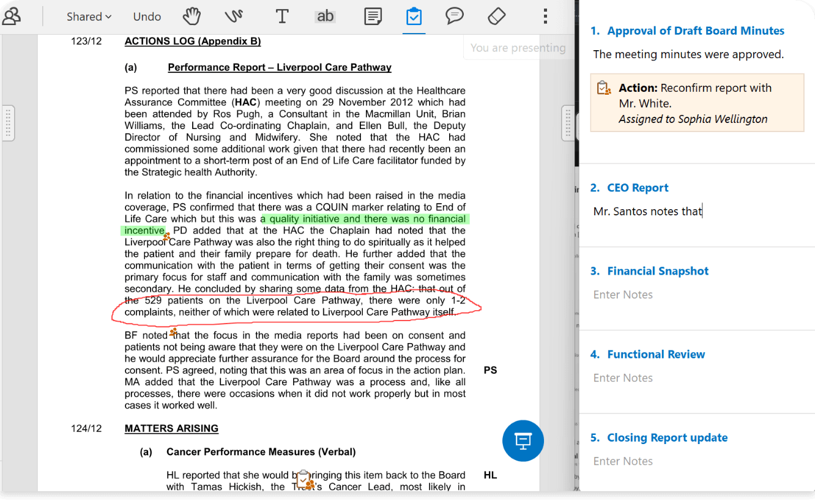Click the CEO Report agenda heading
The height and width of the screenshot is (504, 815).
click(x=638, y=188)
